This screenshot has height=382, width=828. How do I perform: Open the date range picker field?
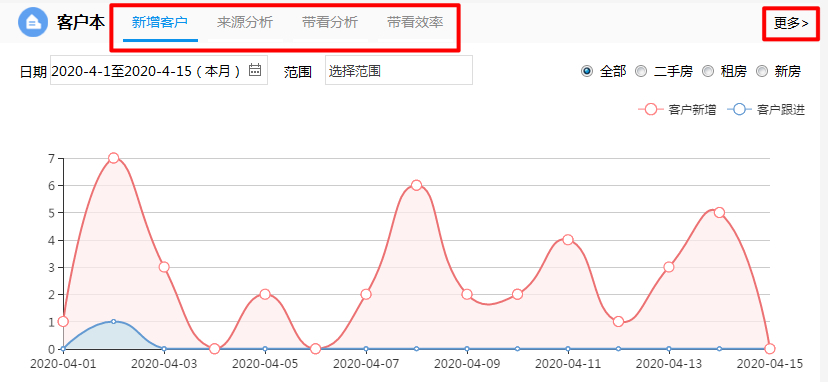click(x=159, y=70)
